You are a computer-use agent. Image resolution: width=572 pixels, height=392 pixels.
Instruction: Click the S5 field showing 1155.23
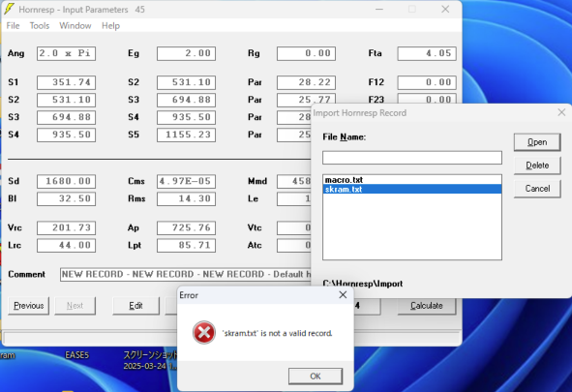pyautogui.click(x=186, y=135)
